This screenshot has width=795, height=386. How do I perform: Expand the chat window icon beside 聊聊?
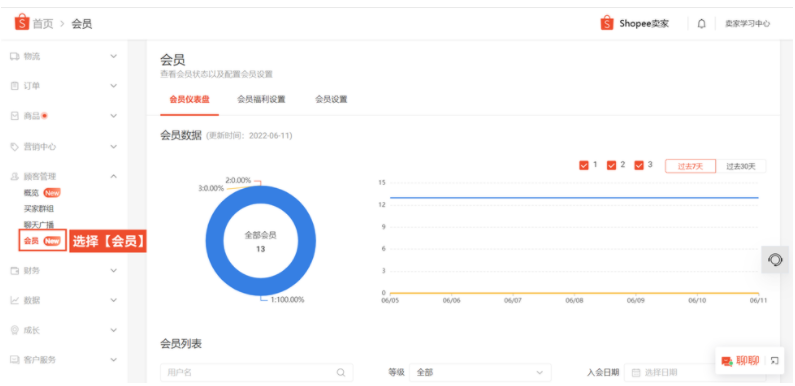pos(774,361)
